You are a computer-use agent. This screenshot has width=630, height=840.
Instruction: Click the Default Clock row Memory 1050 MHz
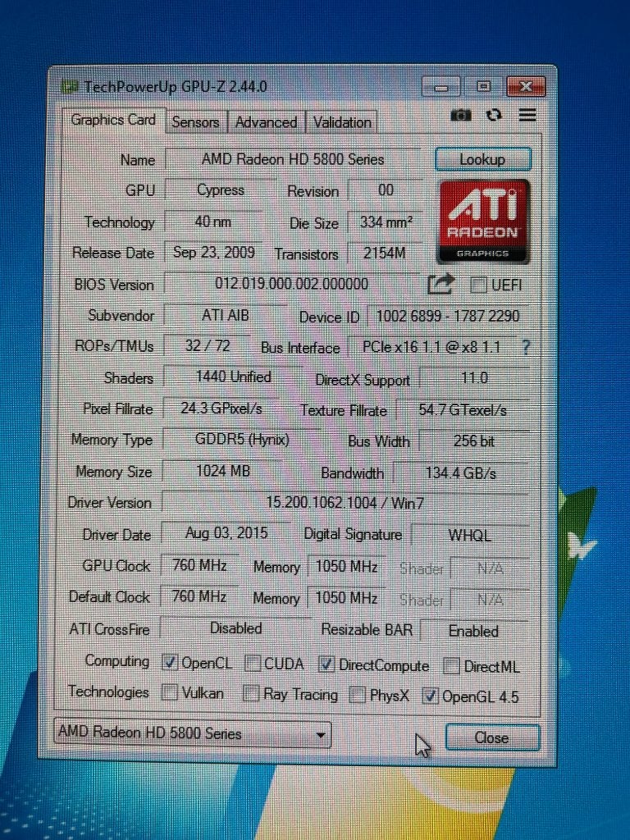click(347, 597)
